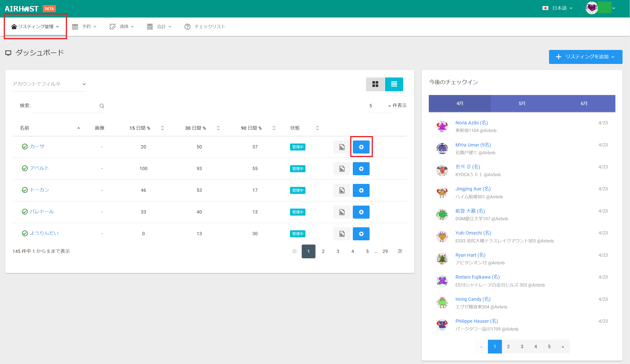Open report icon for アベルト listing
630x364 pixels.
(342, 169)
